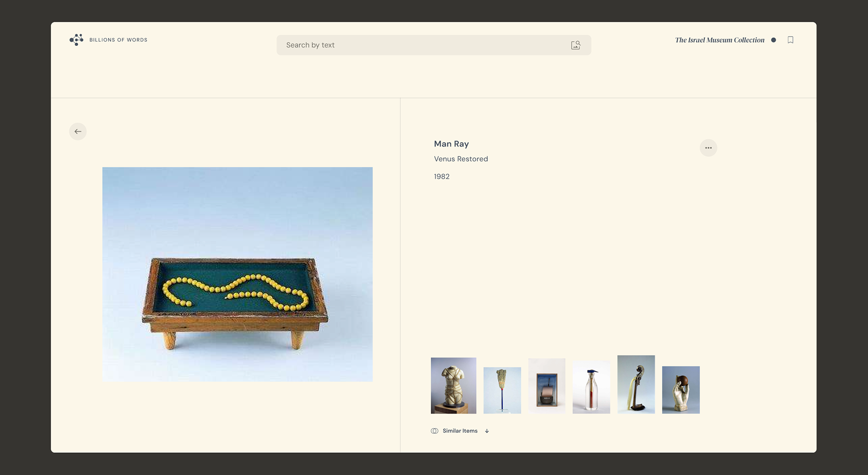Screen dimensions: 868x475
Task: Click the dark dot beside collection name
Action: click(x=774, y=40)
